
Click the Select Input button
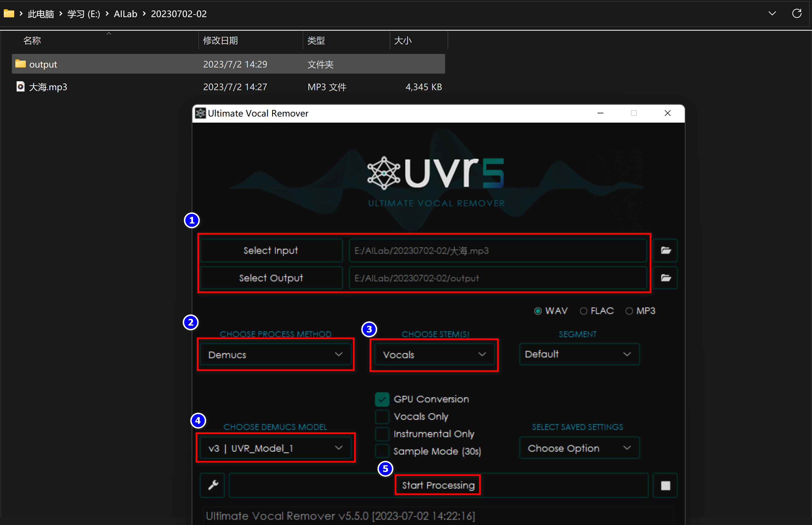pos(271,250)
